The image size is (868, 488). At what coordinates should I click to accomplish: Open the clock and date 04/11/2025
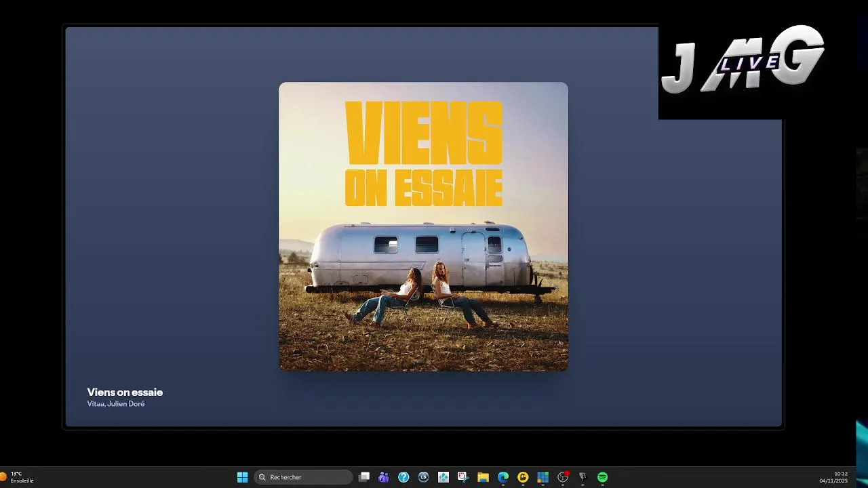tap(833, 477)
